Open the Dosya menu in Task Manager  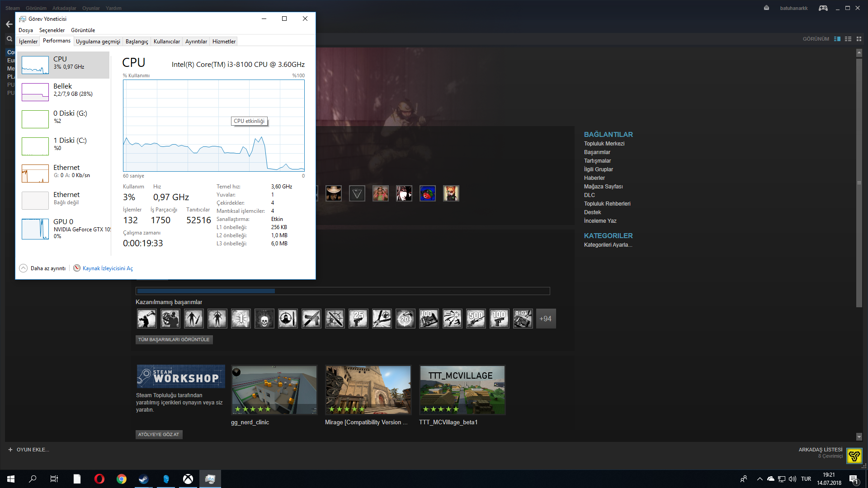[26, 30]
